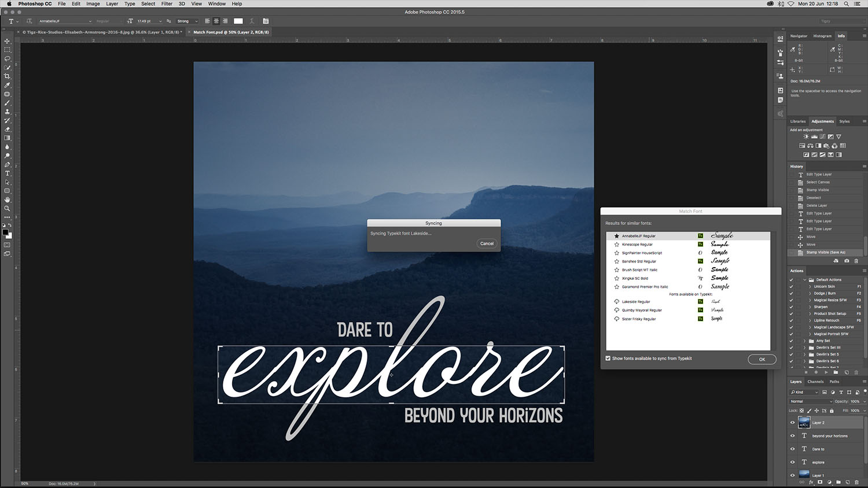Hide the 'beyond your horizons' layer
Viewport: 868px width, 488px height.
click(793, 436)
